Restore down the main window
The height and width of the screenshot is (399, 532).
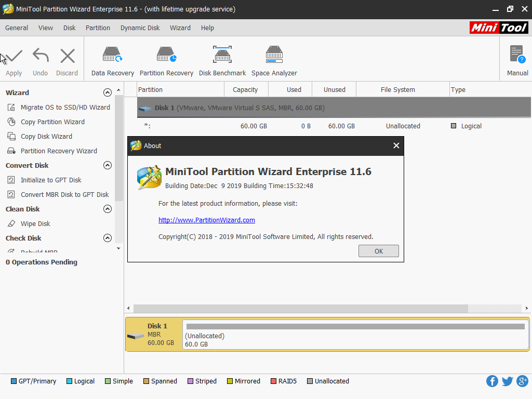510,9
